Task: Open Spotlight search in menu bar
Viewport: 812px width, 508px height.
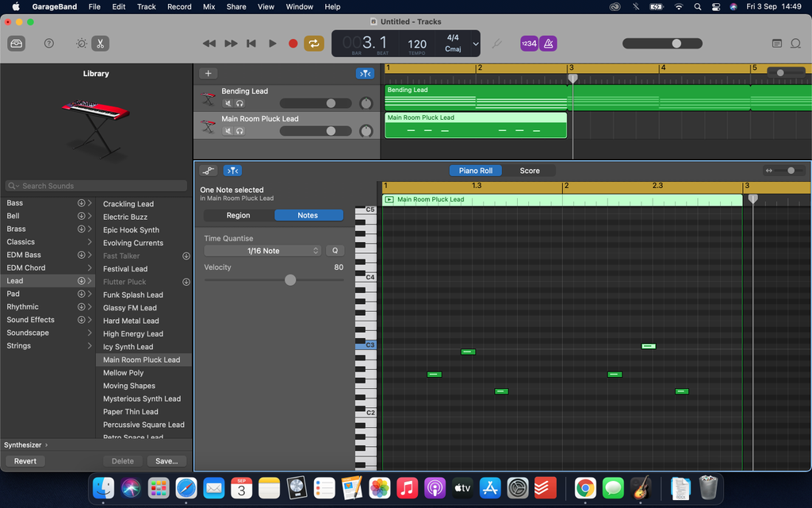Action: coord(698,6)
